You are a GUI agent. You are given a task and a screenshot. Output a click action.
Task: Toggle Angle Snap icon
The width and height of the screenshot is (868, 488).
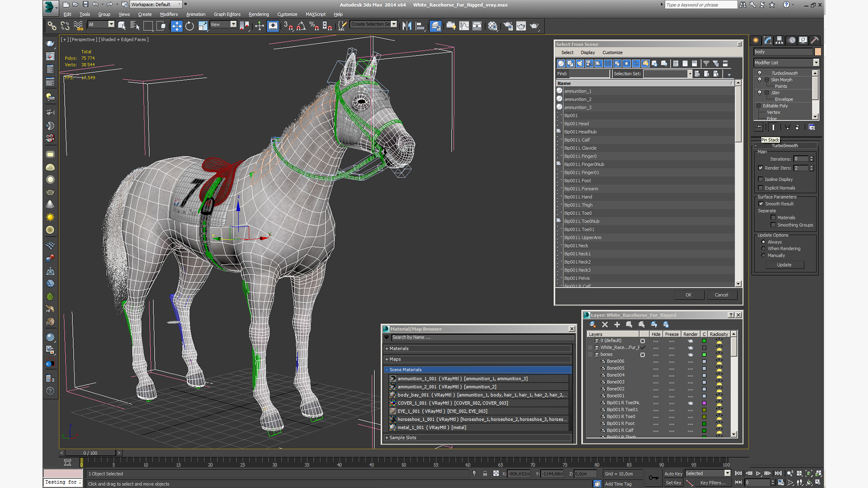pyautogui.click(x=301, y=26)
